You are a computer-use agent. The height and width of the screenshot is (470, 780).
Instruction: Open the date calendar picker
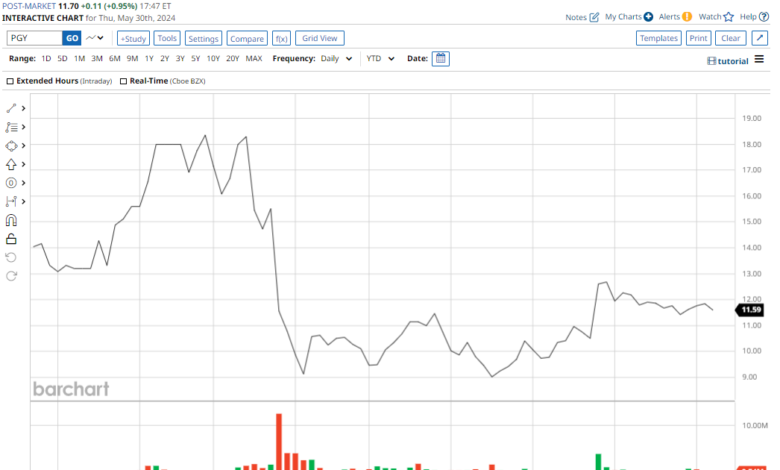coord(441,59)
